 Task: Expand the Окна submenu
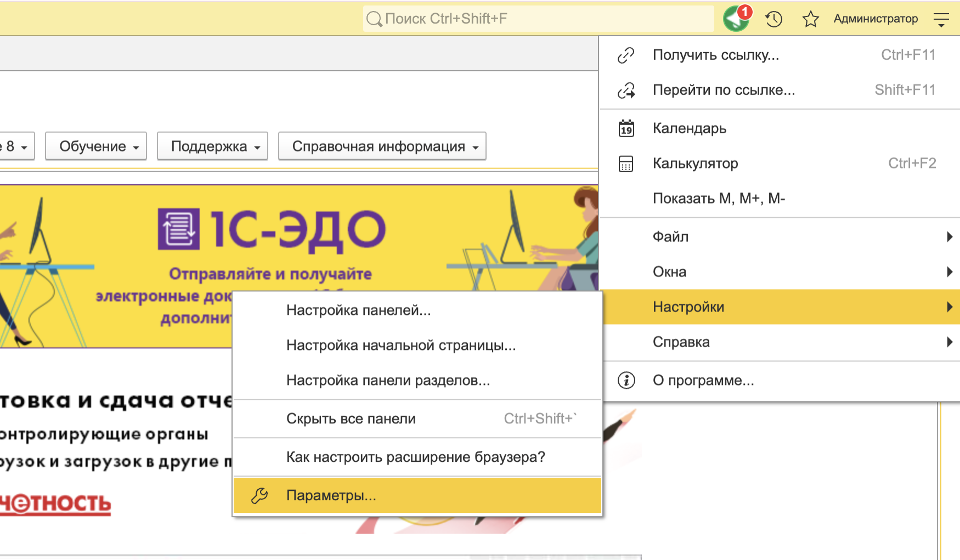coord(780,272)
